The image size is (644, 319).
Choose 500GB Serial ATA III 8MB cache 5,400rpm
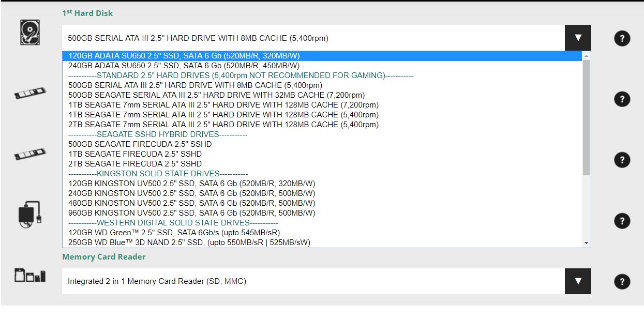click(322, 85)
